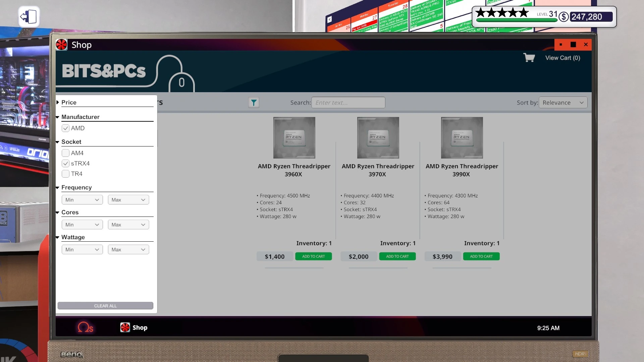Add Threadripper 3960X to cart
The width and height of the screenshot is (644, 362).
(313, 256)
